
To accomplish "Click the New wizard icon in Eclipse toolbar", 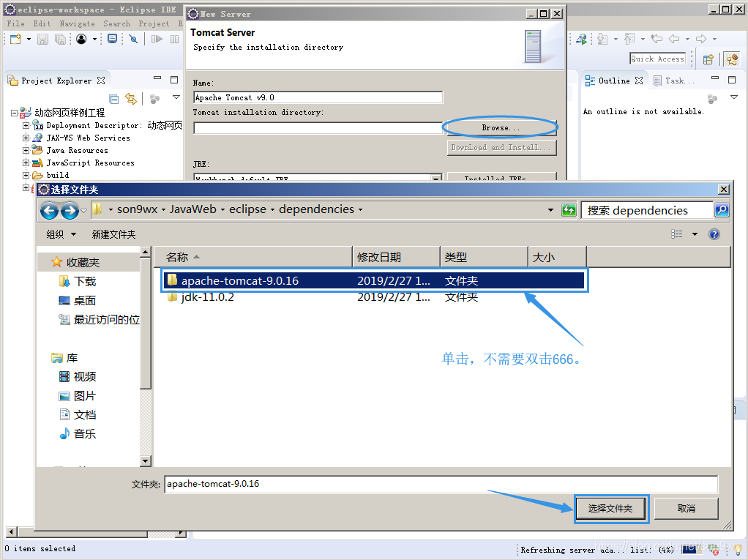I will tap(16, 39).
